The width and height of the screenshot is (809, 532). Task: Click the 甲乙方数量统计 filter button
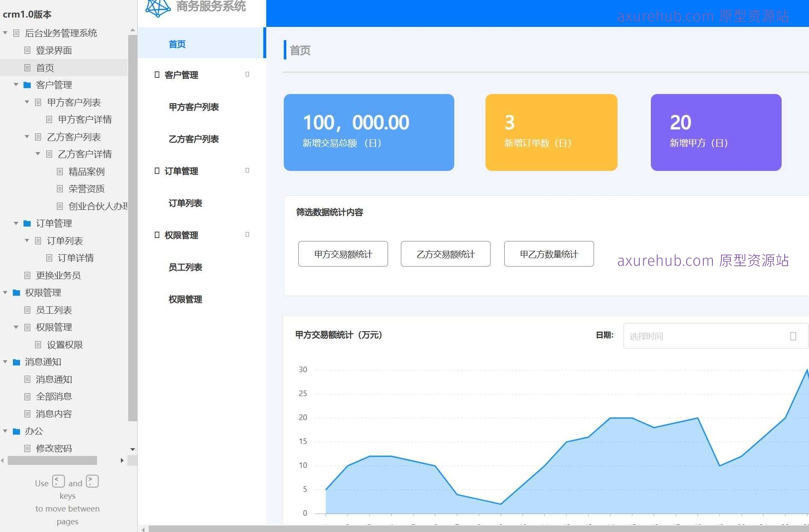[549, 254]
